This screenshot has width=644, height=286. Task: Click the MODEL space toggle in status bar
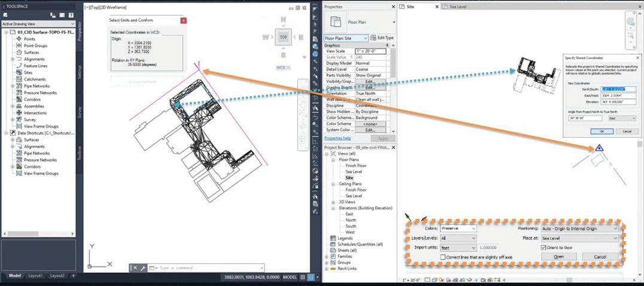pos(290,278)
